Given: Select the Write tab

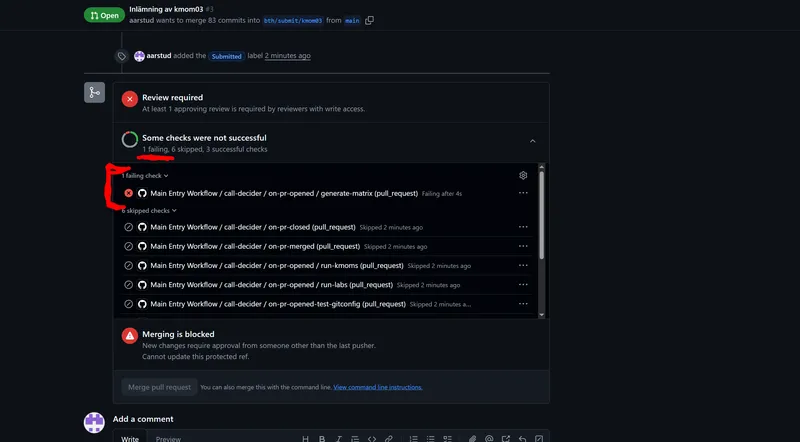Looking at the screenshot, I should coord(130,438).
